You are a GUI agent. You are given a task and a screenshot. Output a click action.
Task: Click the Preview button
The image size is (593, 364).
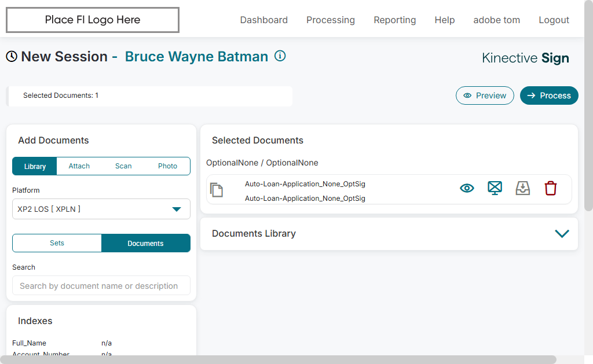pyautogui.click(x=485, y=95)
